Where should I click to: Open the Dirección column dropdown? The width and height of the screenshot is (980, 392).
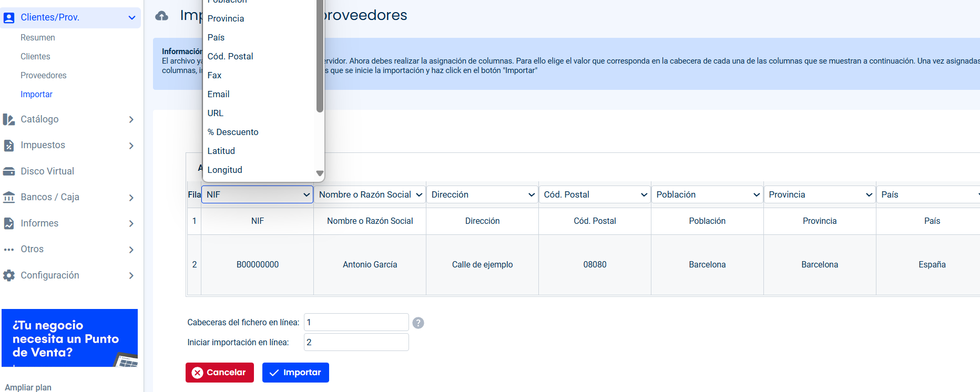pos(482,194)
